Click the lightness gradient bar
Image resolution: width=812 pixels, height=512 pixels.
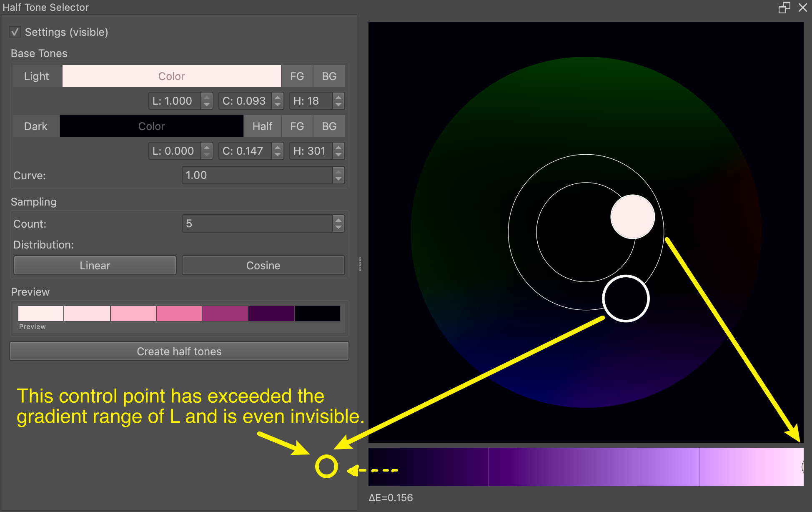point(586,467)
